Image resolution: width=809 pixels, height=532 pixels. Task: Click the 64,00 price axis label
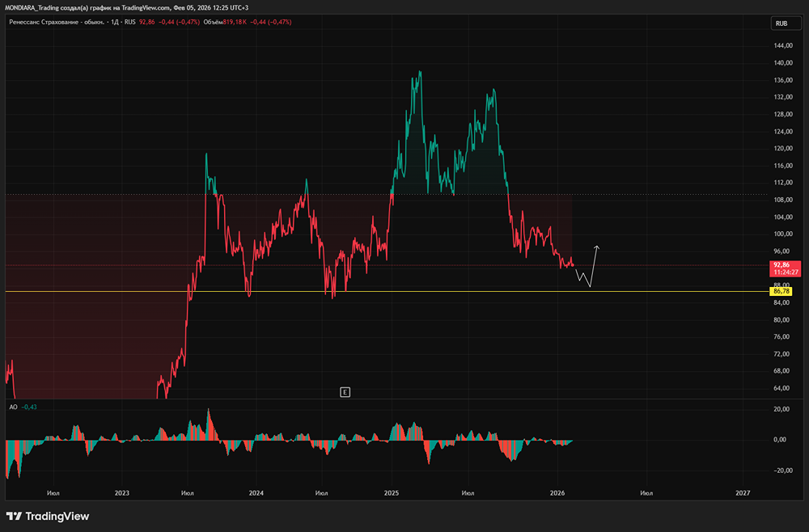click(x=783, y=388)
